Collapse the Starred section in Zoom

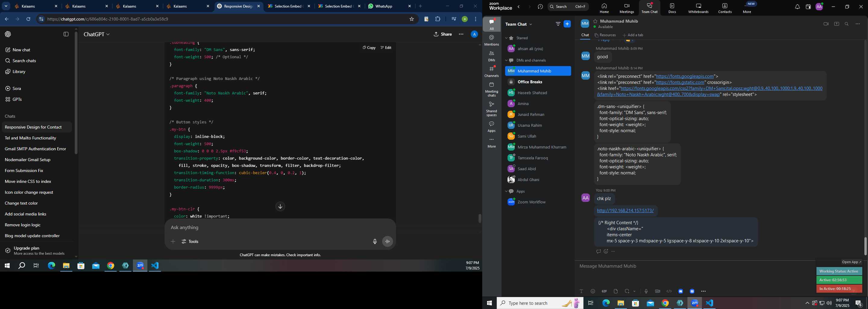(x=506, y=38)
